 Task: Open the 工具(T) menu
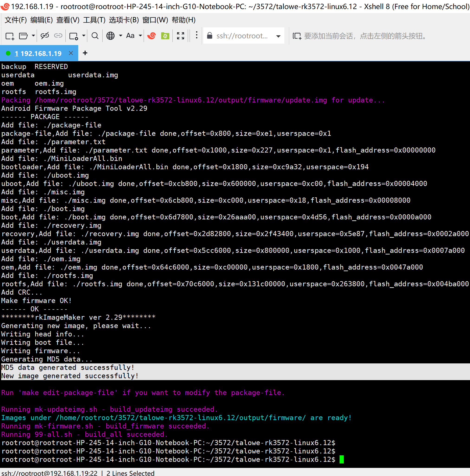click(x=94, y=20)
